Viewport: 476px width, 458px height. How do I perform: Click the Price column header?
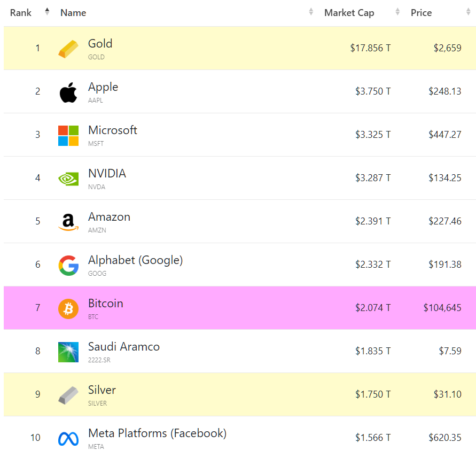[x=421, y=13]
